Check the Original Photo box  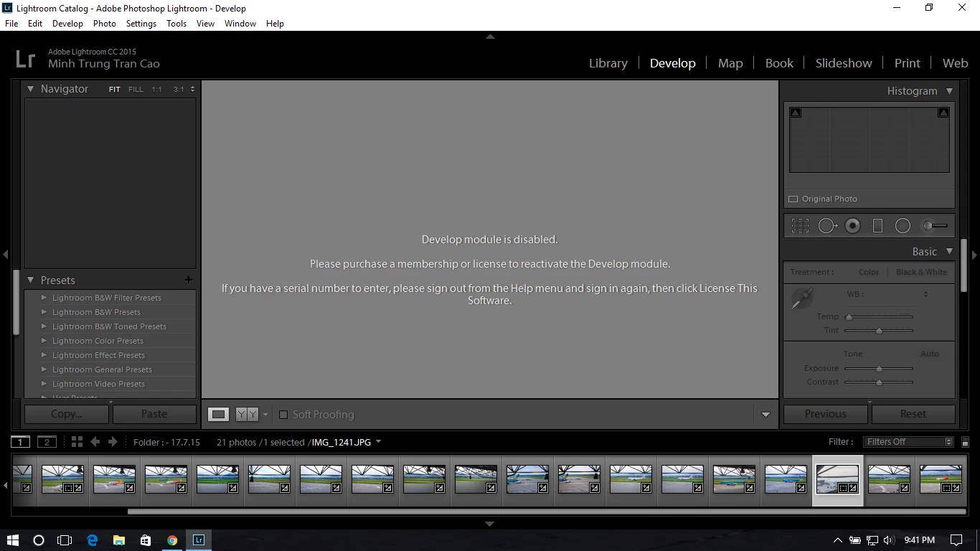(x=793, y=199)
